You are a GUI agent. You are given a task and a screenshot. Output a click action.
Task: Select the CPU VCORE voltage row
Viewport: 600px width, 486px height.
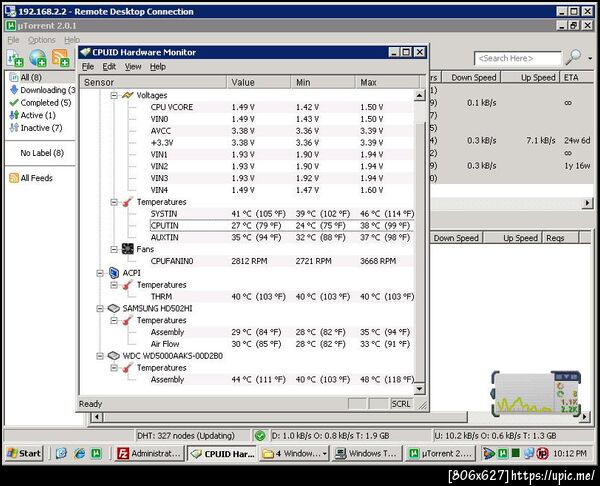click(282, 107)
